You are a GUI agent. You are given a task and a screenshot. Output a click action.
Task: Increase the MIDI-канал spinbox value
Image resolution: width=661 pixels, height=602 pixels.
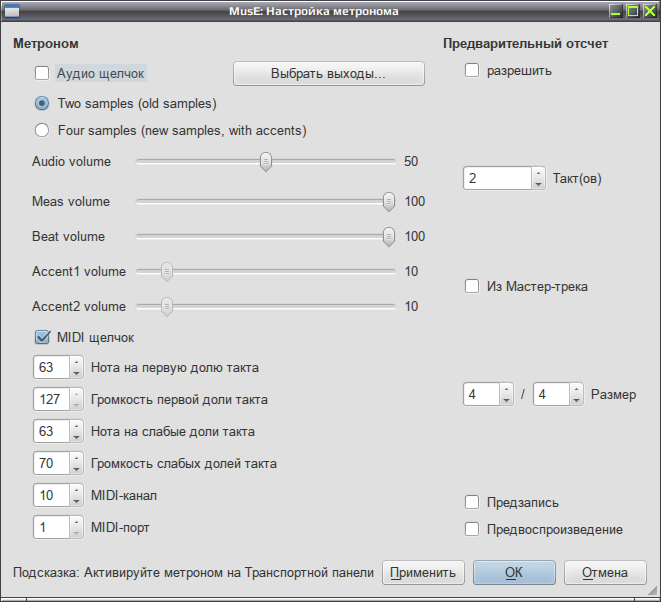[76, 490]
